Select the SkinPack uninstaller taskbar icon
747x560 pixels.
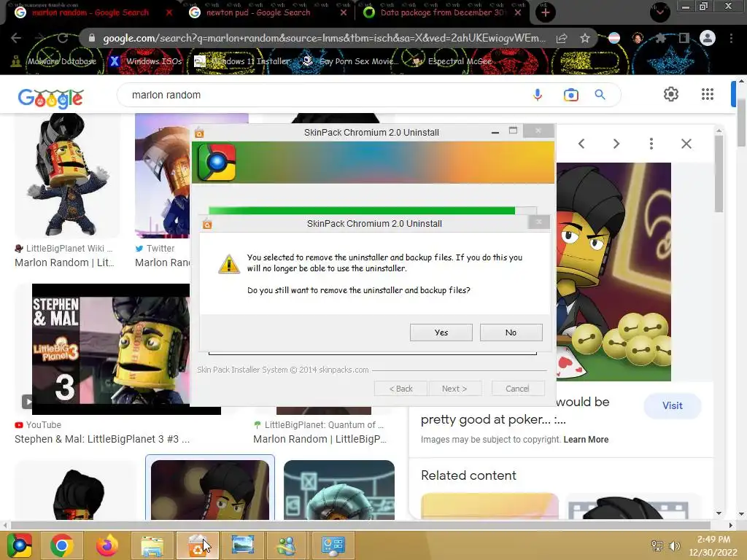[x=197, y=545]
